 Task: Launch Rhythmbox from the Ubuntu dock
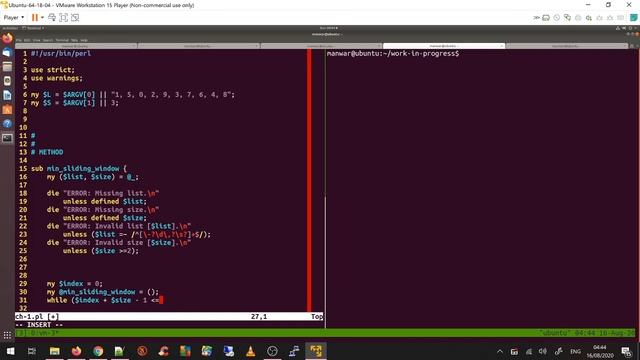click(x=7, y=81)
